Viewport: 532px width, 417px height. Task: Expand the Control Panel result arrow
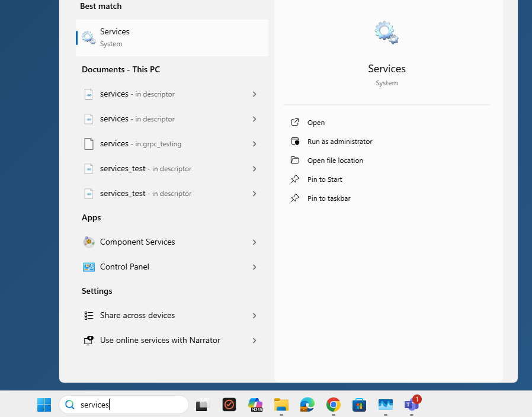255,267
